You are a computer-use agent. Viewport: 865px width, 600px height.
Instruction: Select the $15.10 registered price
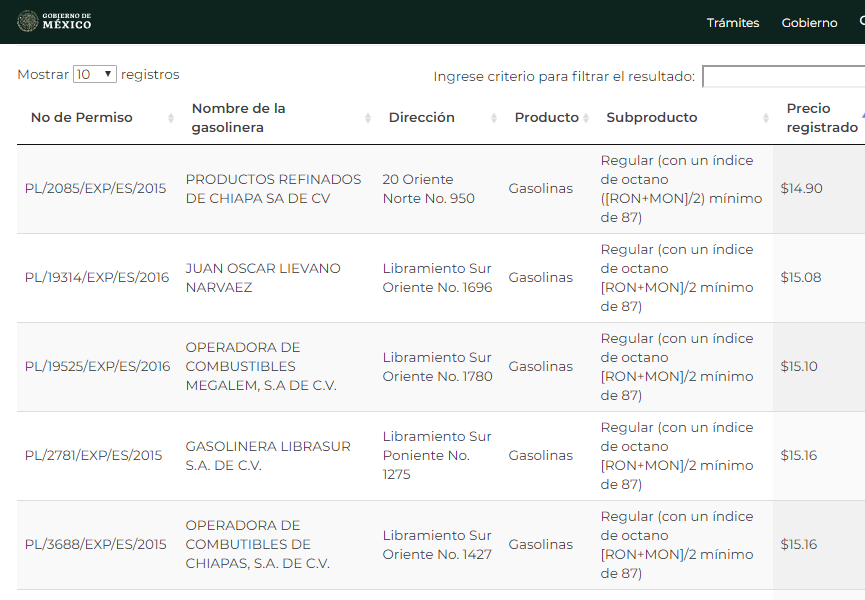coord(799,366)
